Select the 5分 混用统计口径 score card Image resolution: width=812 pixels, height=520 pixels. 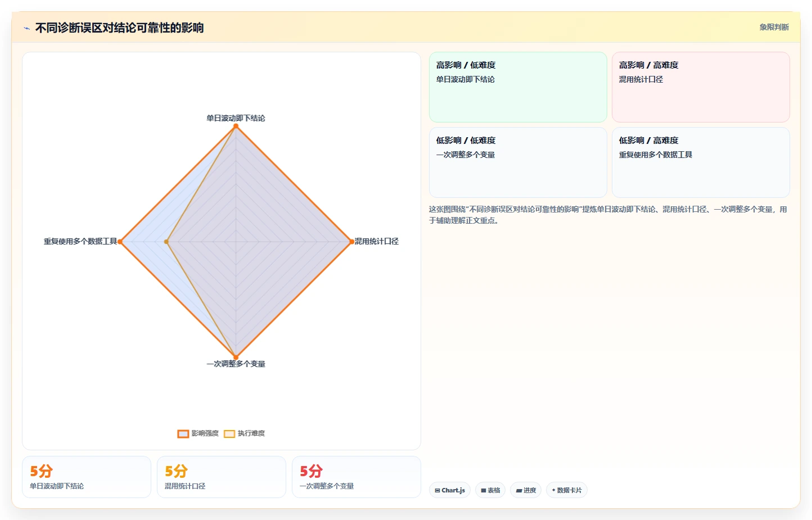(x=222, y=477)
